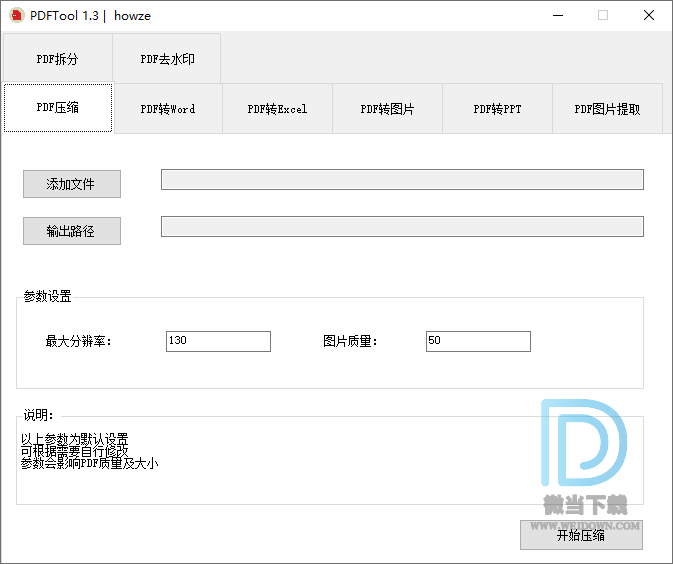Open the PDF转Excel tab

[277, 109]
